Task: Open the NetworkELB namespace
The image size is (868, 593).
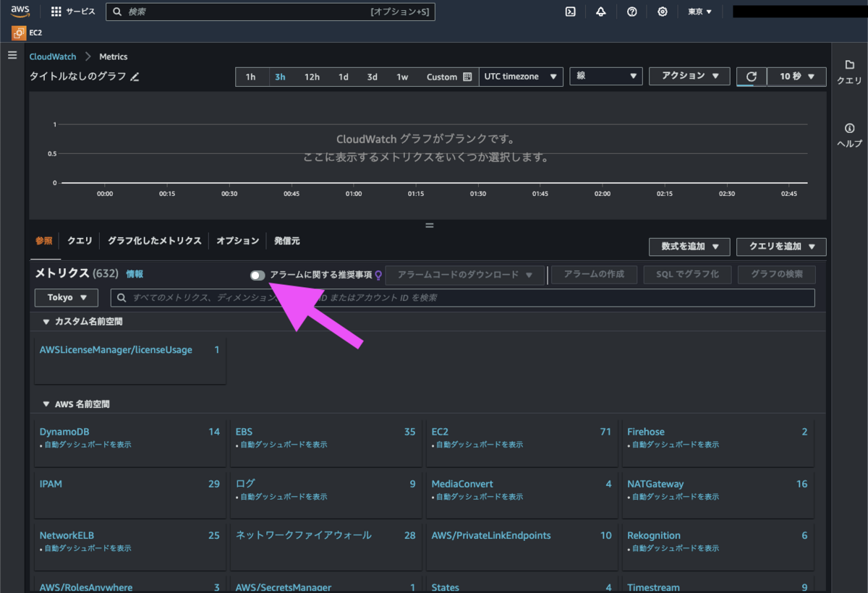Action: pyautogui.click(x=67, y=535)
